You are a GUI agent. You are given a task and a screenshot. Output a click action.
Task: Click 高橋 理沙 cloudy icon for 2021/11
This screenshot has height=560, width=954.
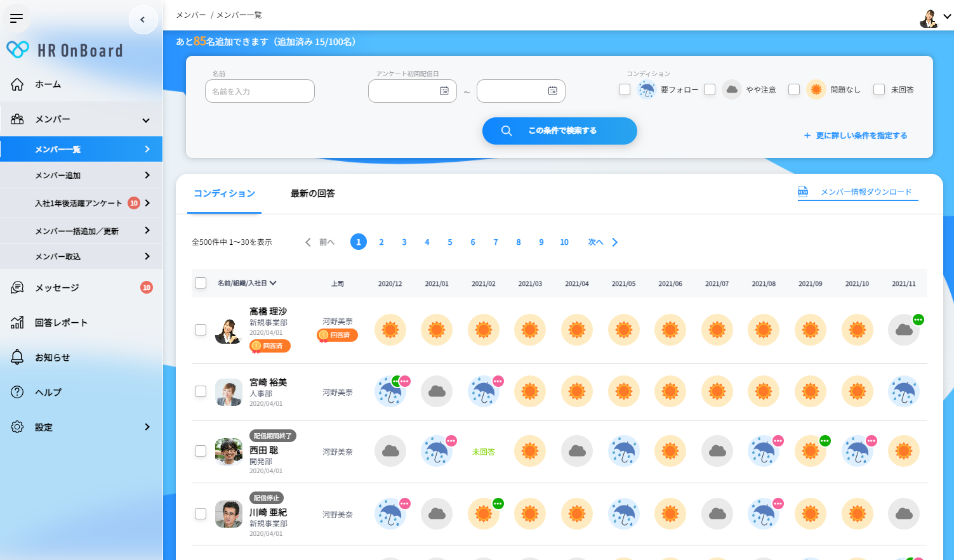[x=904, y=330]
